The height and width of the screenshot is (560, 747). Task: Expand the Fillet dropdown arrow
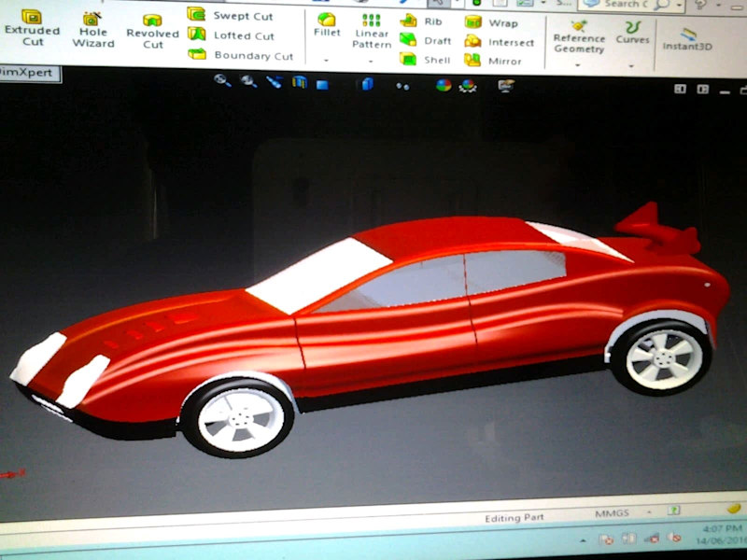coord(326,60)
